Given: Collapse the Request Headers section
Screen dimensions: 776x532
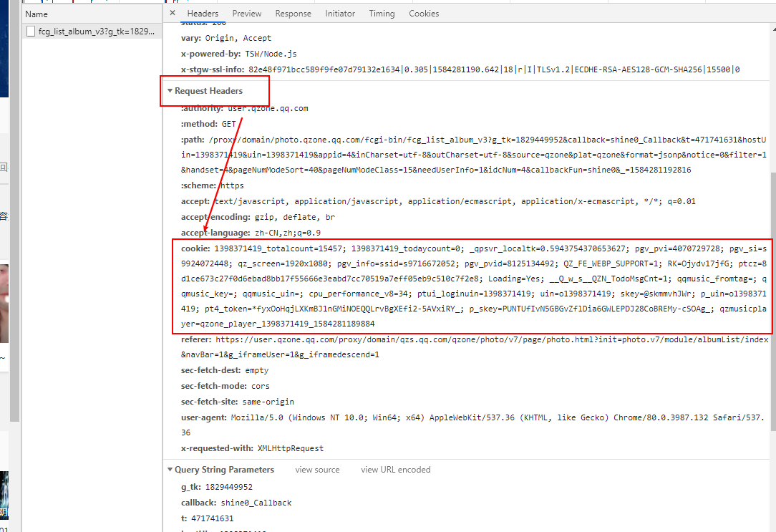Looking at the screenshot, I should (170, 91).
